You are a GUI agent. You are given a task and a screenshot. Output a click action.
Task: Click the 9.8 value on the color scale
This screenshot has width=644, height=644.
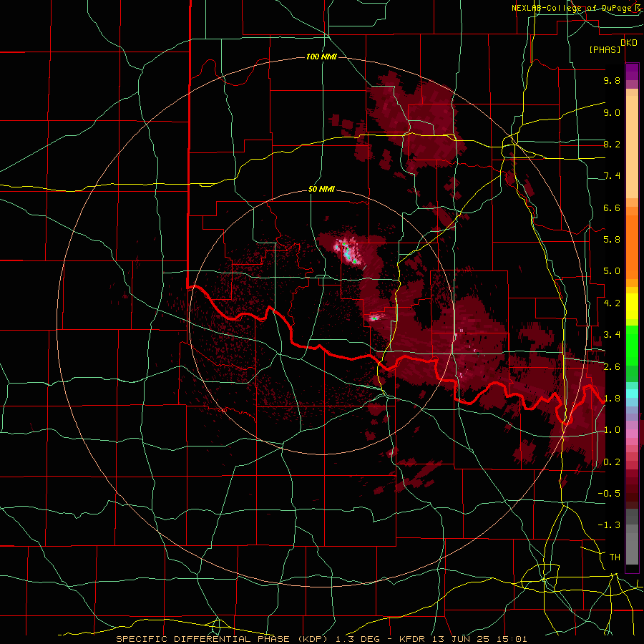click(x=612, y=80)
